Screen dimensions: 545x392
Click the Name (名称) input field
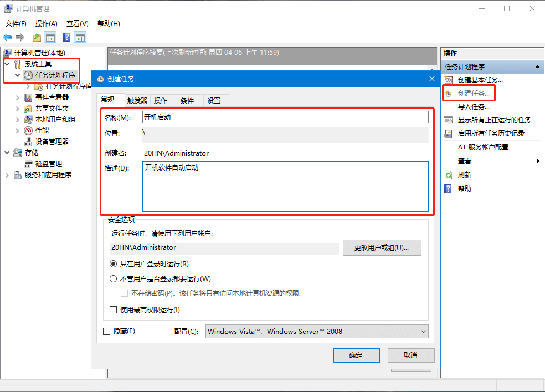[285, 117]
